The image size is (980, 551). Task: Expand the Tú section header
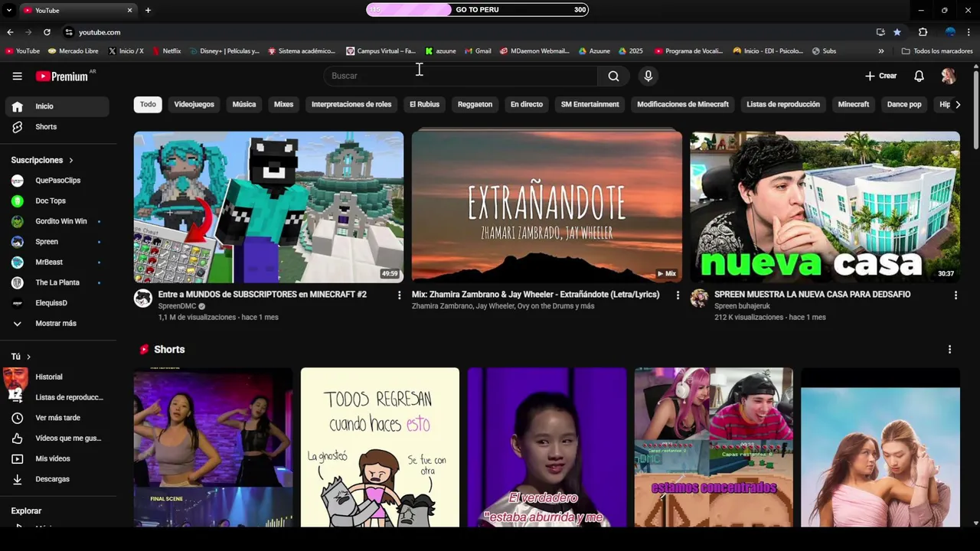click(x=21, y=357)
